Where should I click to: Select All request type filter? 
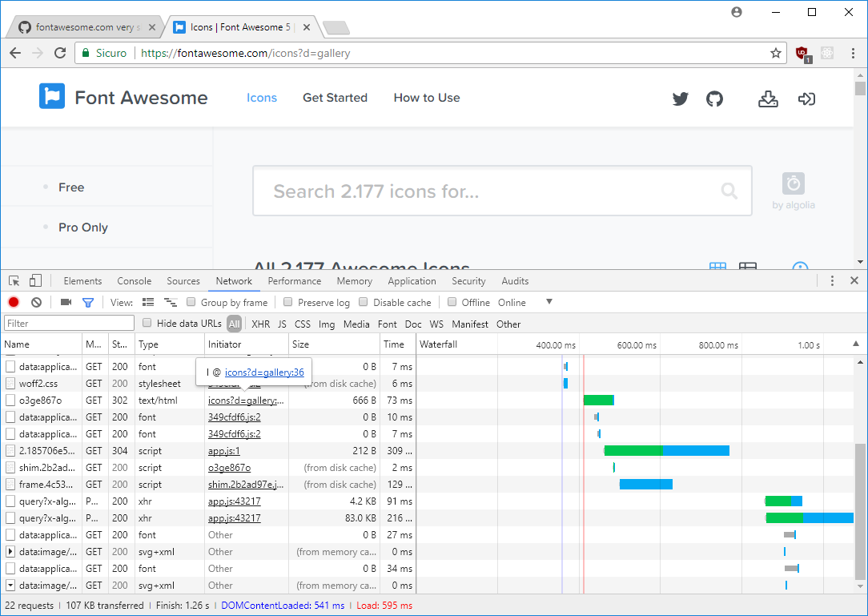point(234,324)
